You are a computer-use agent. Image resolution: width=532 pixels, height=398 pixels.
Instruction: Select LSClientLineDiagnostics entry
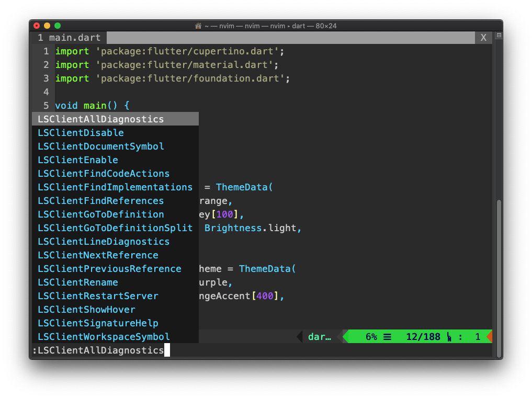(116, 241)
